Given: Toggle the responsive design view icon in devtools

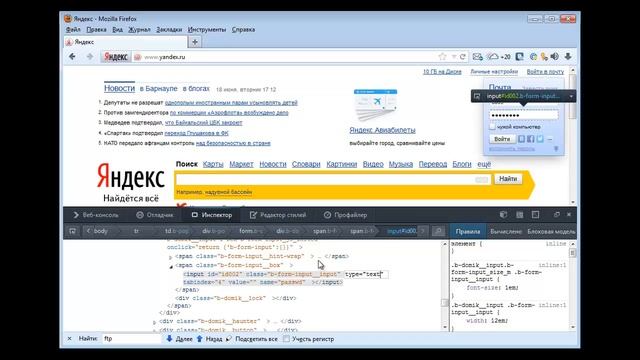Looking at the screenshot, I should point(535,214).
